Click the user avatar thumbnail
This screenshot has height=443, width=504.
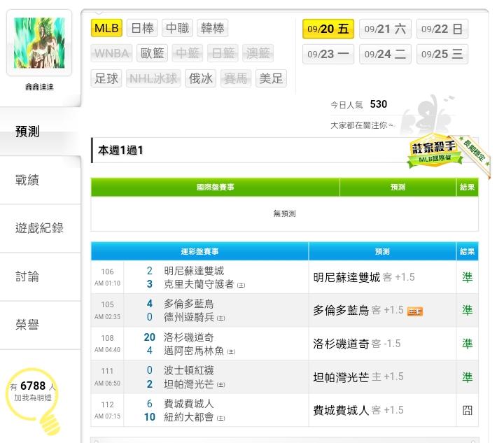click(x=39, y=43)
